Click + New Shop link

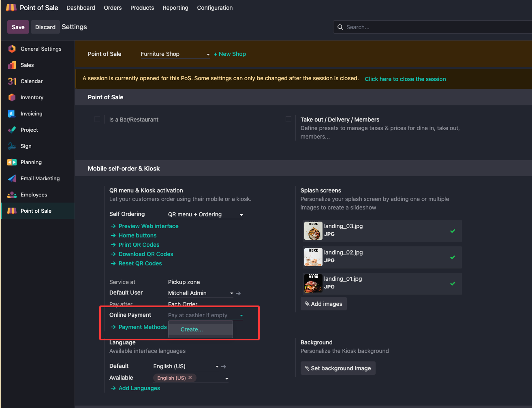[230, 54]
